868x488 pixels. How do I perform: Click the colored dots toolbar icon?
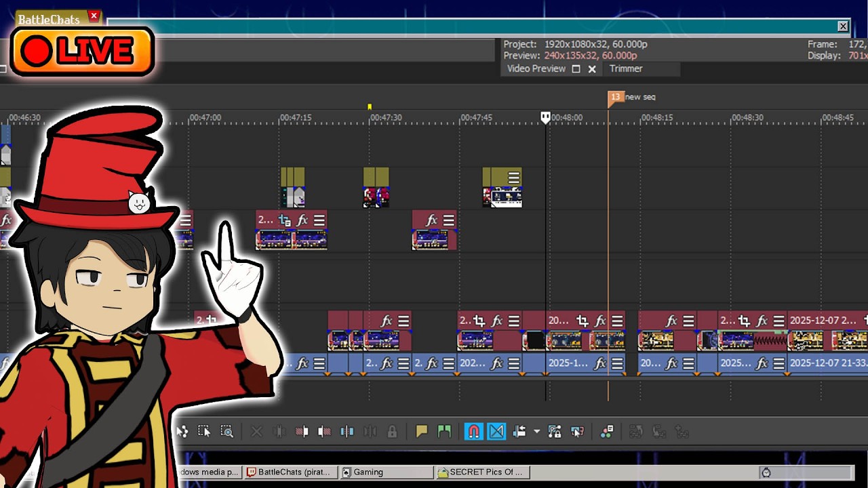pos(607,432)
